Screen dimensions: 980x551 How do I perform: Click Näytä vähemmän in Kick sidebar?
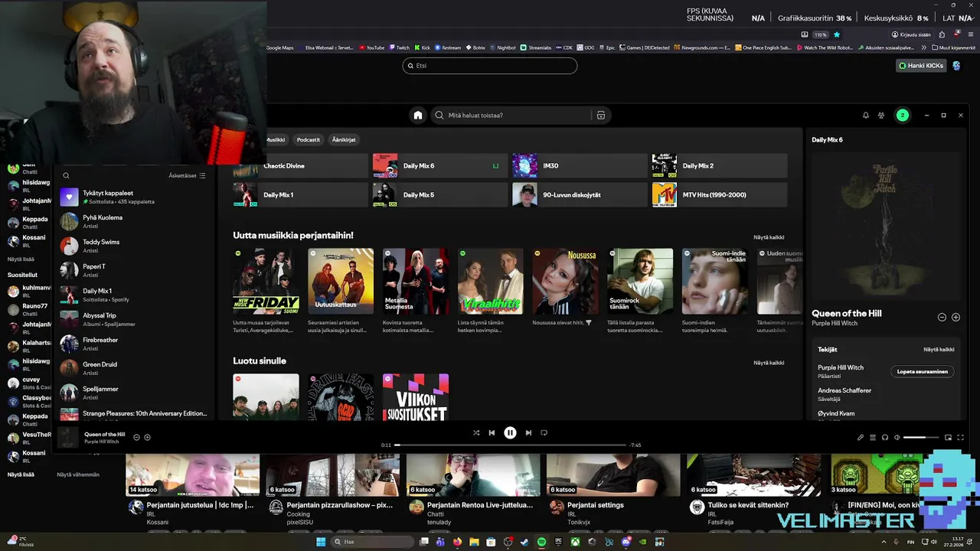pyautogui.click(x=78, y=474)
